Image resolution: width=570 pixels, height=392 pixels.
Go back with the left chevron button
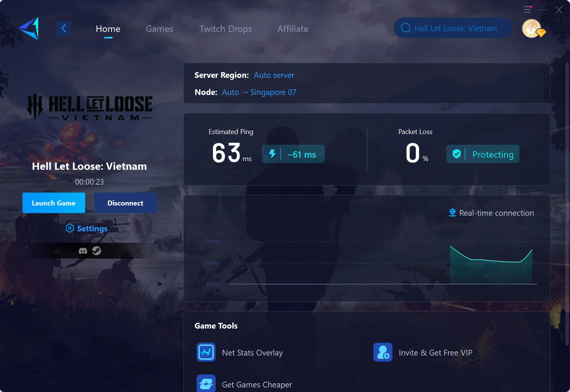(x=64, y=28)
